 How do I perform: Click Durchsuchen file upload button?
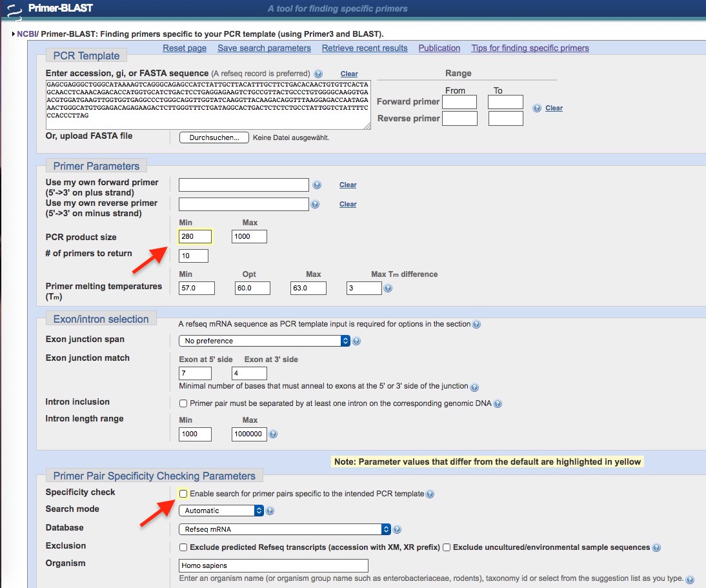(214, 137)
